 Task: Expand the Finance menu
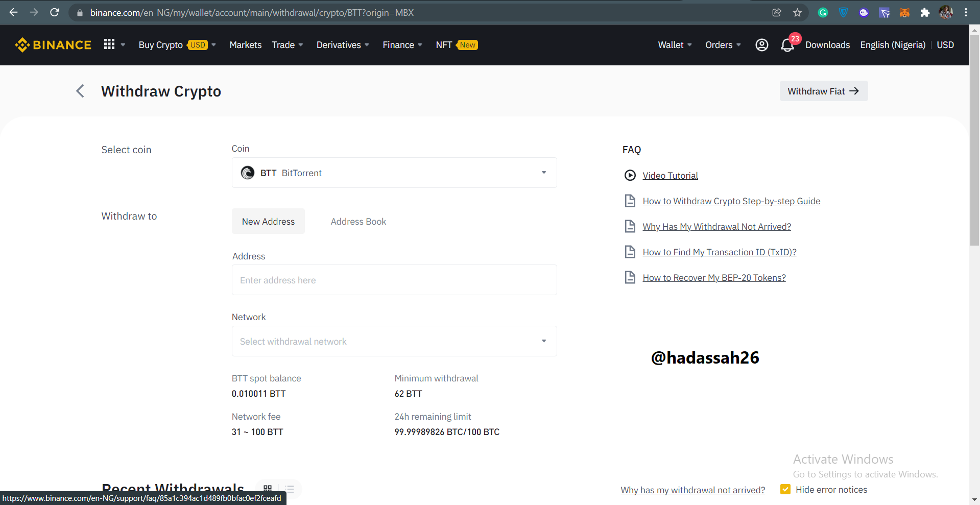402,45
